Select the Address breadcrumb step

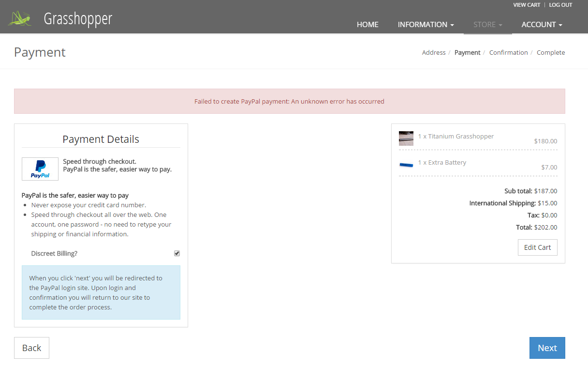coord(434,52)
